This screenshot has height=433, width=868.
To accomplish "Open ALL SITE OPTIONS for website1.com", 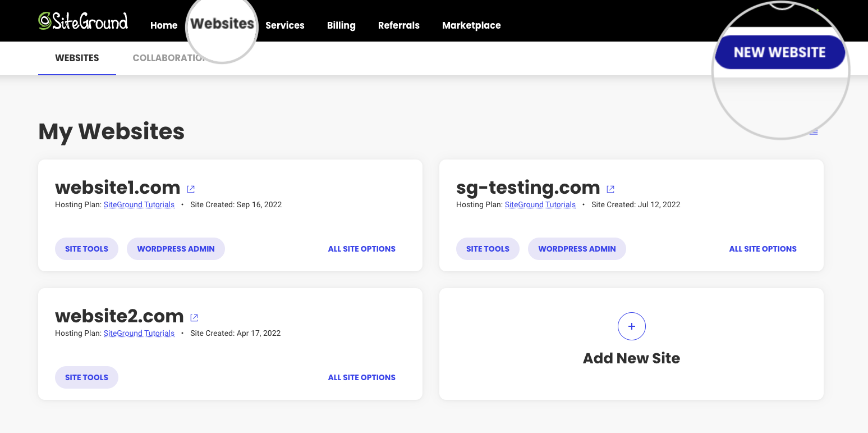I will click(x=362, y=249).
